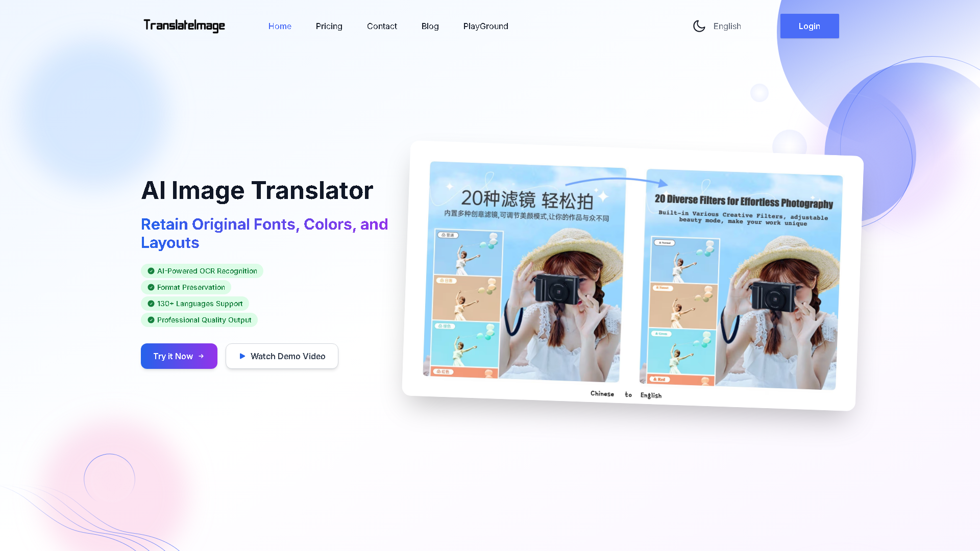The image size is (980, 551).
Task: Go to the Pricing page
Action: point(329,26)
